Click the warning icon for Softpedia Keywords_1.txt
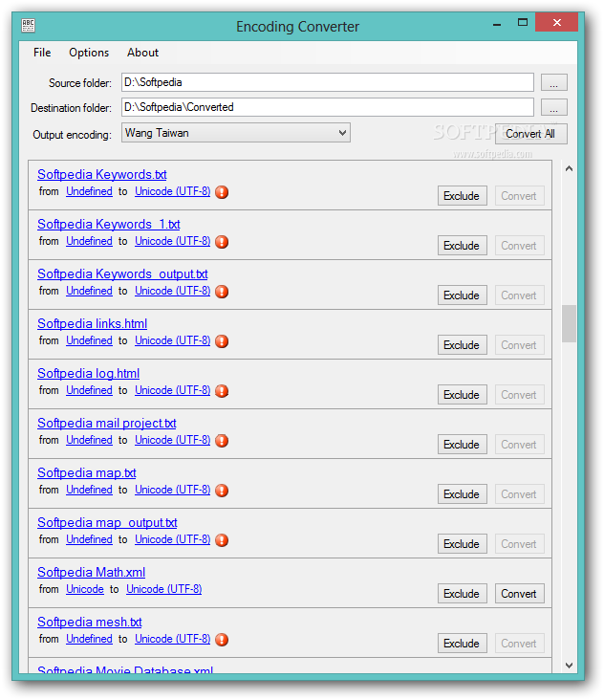 coord(222,242)
